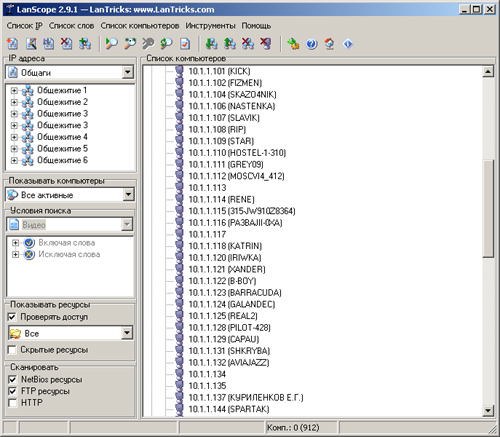Image resolution: width=500 pixels, height=437 pixels.
Task: Click computer icon beside 10.1.1.113
Action: pyautogui.click(x=179, y=187)
